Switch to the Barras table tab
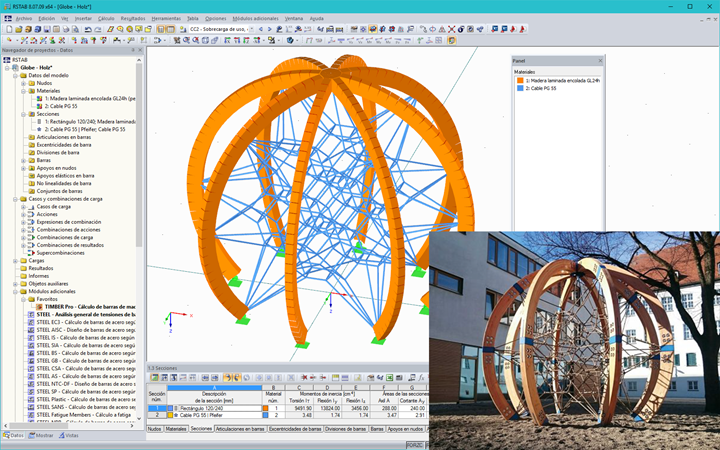The height and width of the screenshot is (450, 720). (377, 429)
